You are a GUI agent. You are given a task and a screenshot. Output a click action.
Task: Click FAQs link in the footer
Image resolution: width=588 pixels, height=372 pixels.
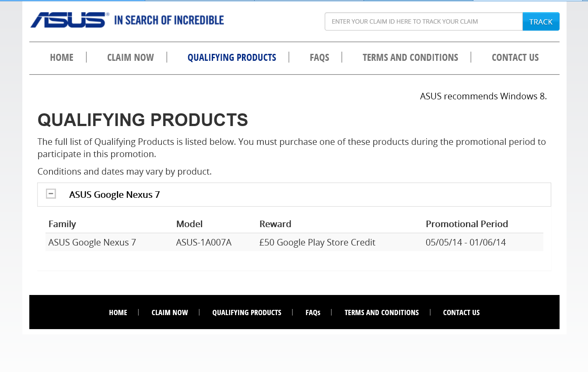coord(313,312)
